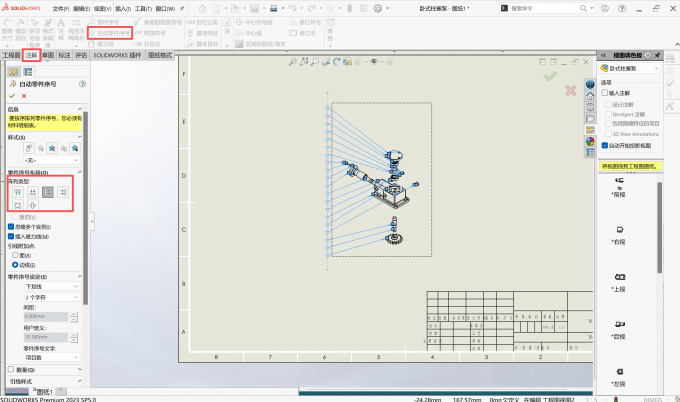Click the red X cancel icon in drawing corner
Viewport: 680px width, 402px height.
pos(571,91)
